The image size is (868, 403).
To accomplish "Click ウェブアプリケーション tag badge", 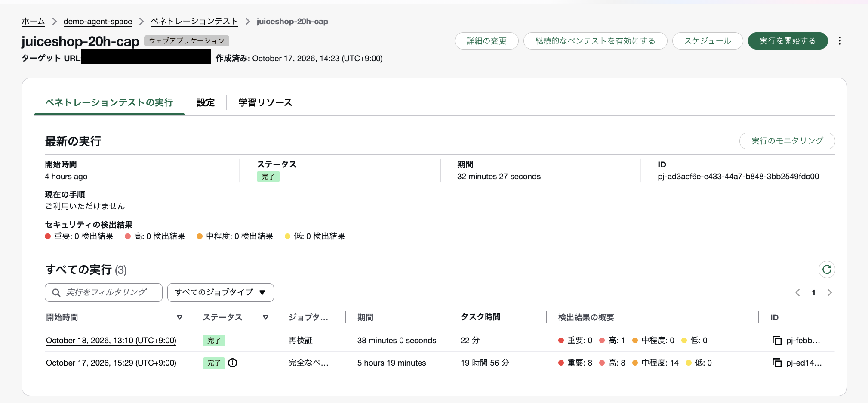I will [x=187, y=41].
